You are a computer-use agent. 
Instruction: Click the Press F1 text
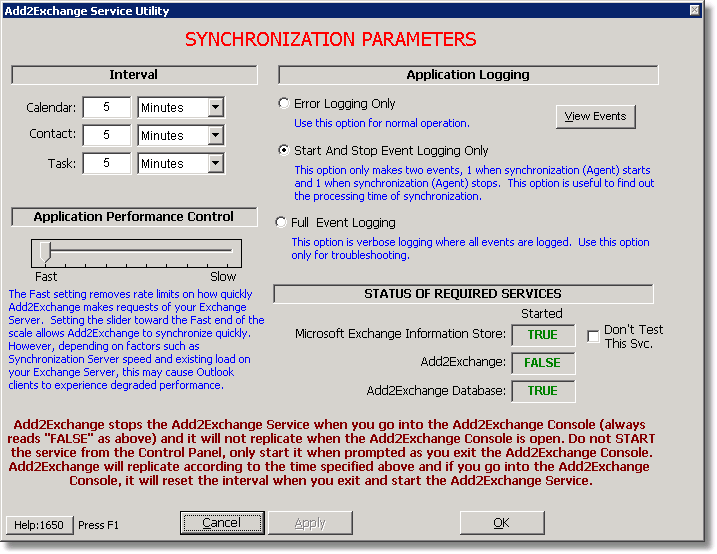[98, 525]
